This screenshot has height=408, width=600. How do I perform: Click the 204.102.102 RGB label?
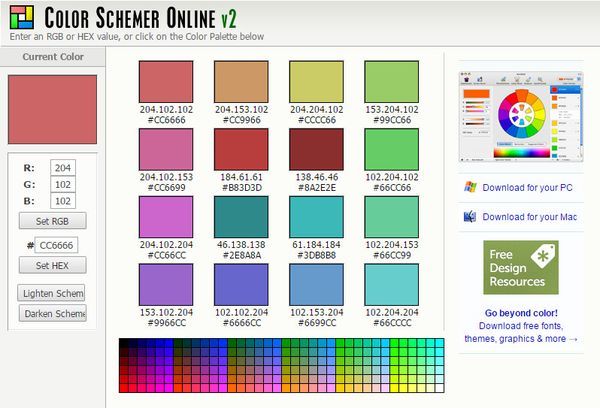(166, 109)
